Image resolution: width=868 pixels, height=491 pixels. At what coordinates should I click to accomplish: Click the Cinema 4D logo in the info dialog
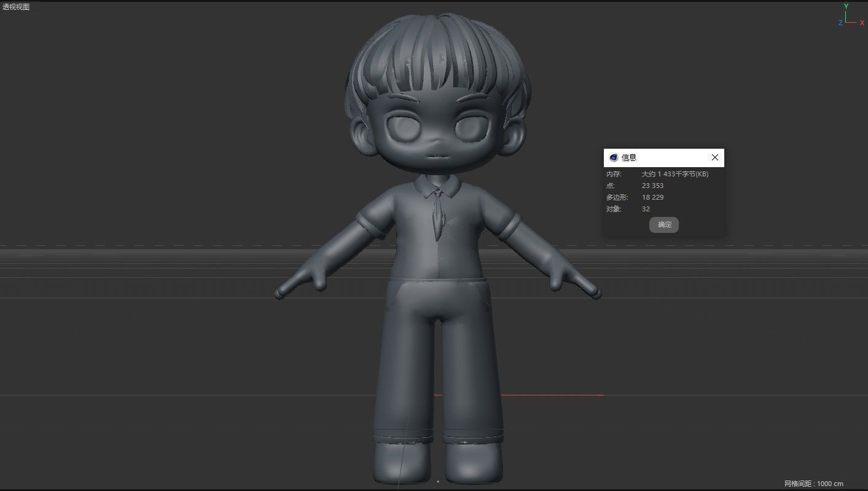coord(613,157)
